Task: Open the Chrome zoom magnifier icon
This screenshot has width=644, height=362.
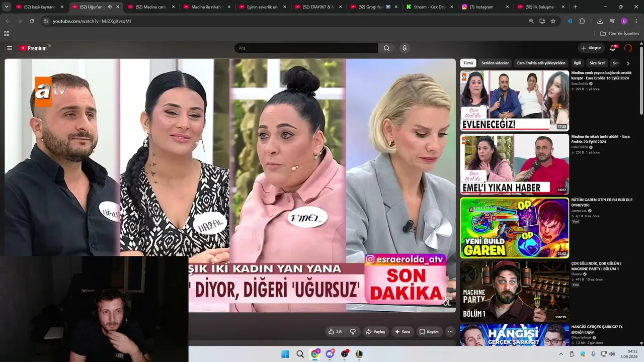Action: tap(531, 21)
